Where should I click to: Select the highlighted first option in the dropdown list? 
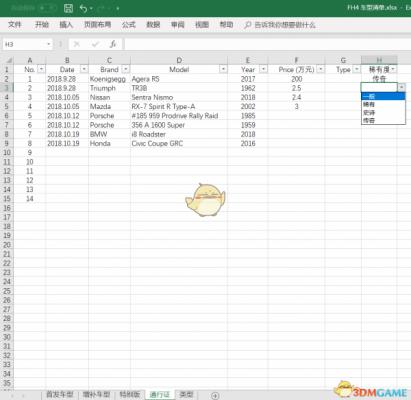(383, 96)
